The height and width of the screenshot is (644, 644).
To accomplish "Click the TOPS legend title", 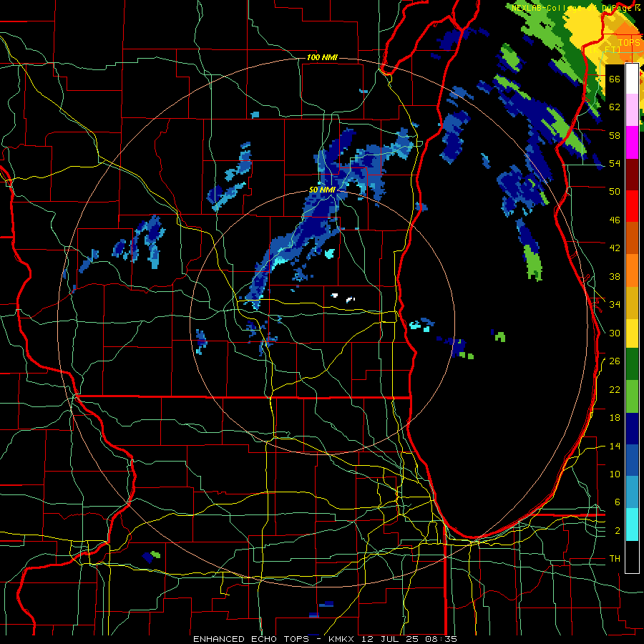I will point(629,43).
